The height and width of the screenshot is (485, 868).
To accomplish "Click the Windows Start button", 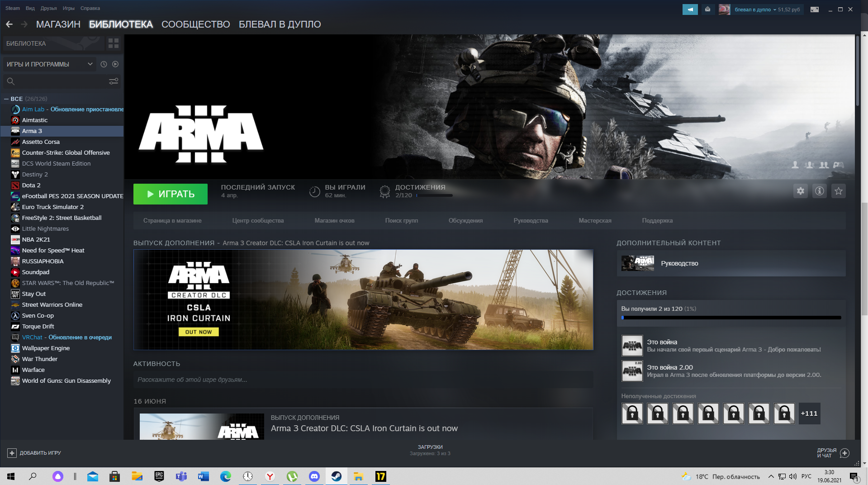I will point(11,476).
